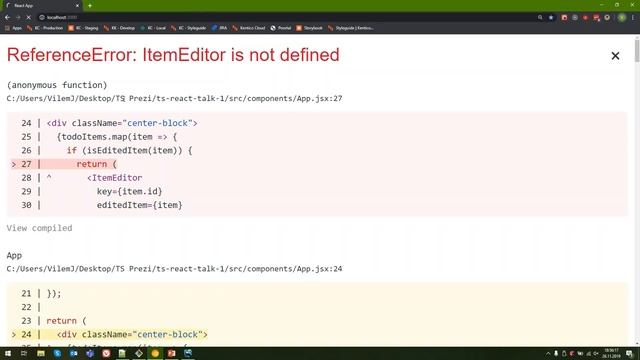This screenshot has width=640, height=360.
Task: Click the '(anonymous function)' stack frame label
Action: point(57,85)
